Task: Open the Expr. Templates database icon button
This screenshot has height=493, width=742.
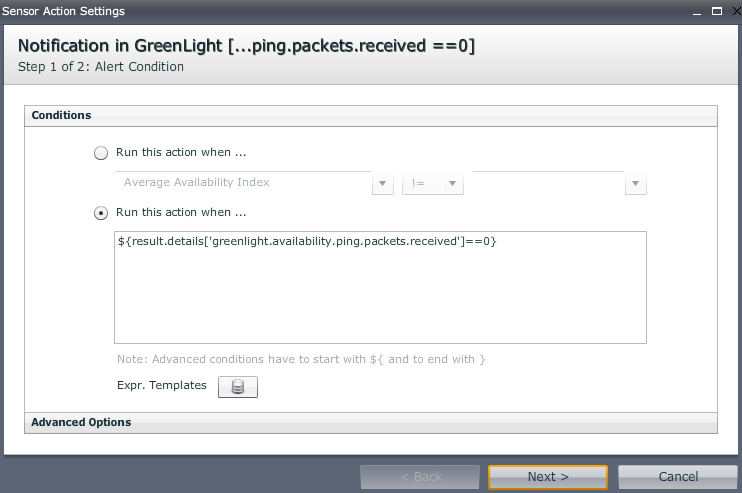Action: (x=238, y=387)
